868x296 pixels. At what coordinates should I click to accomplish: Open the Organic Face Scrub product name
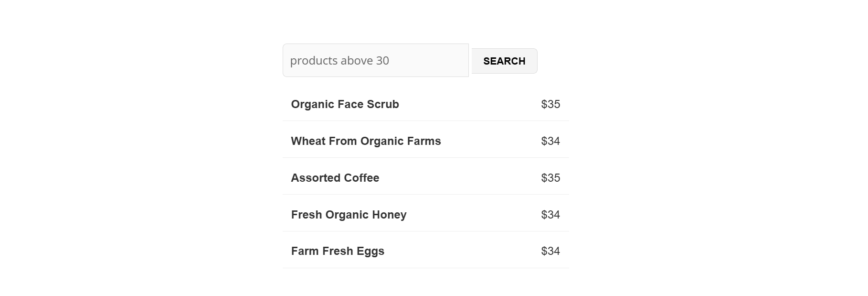click(345, 104)
